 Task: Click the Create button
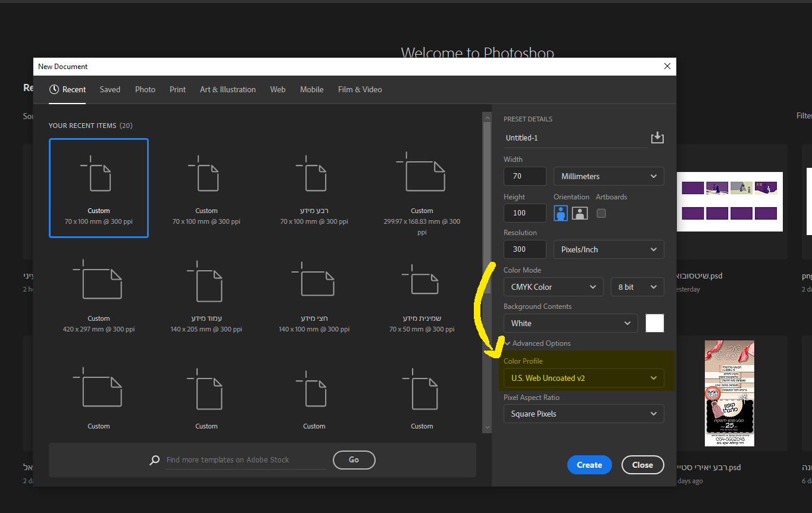click(589, 465)
